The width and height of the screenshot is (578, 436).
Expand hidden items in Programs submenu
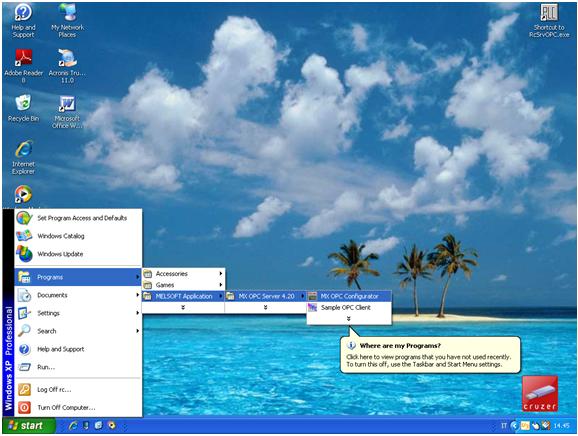(x=183, y=307)
